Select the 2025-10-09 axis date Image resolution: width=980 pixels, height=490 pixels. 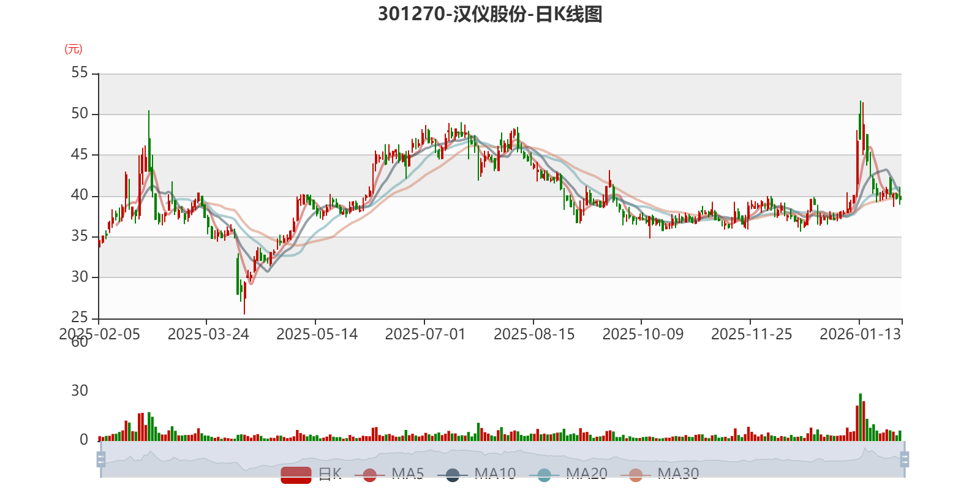(x=643, y=334)
